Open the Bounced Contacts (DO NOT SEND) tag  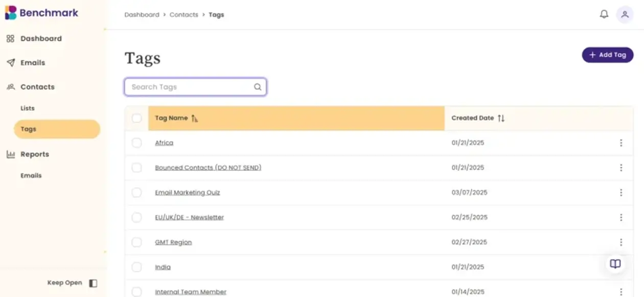(208, 167)
